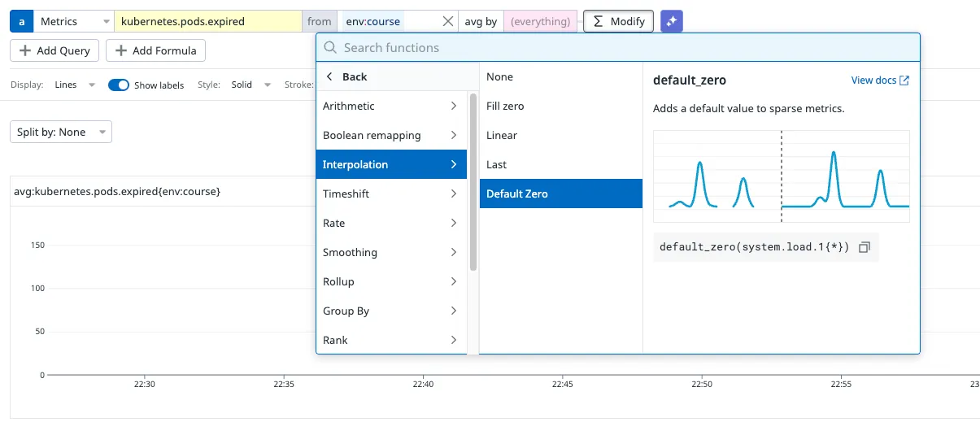
Task: Select Linear interpolation option
Action: (x=561, y=135)
